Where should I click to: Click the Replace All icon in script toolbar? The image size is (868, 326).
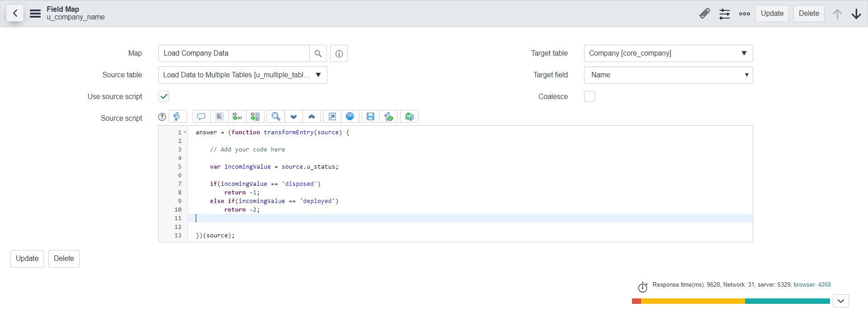click(x=255, y=117)
